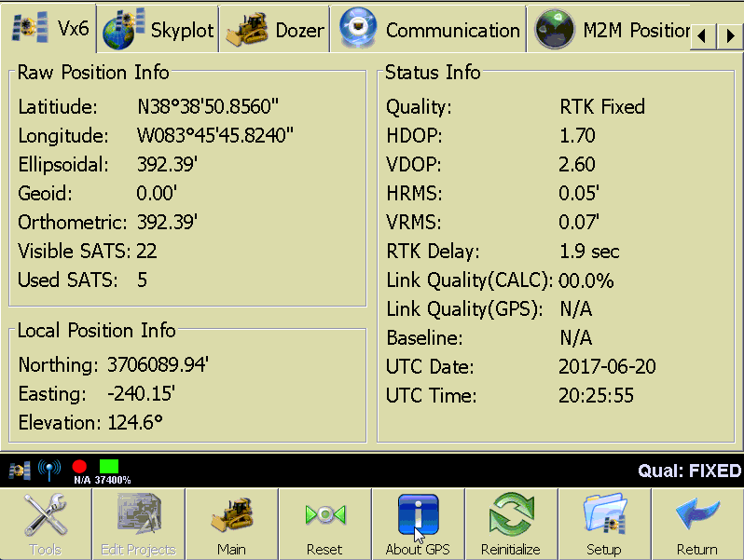Go to Main dozer button
This screenshot has width=744, height=560.
click(231, 524)
